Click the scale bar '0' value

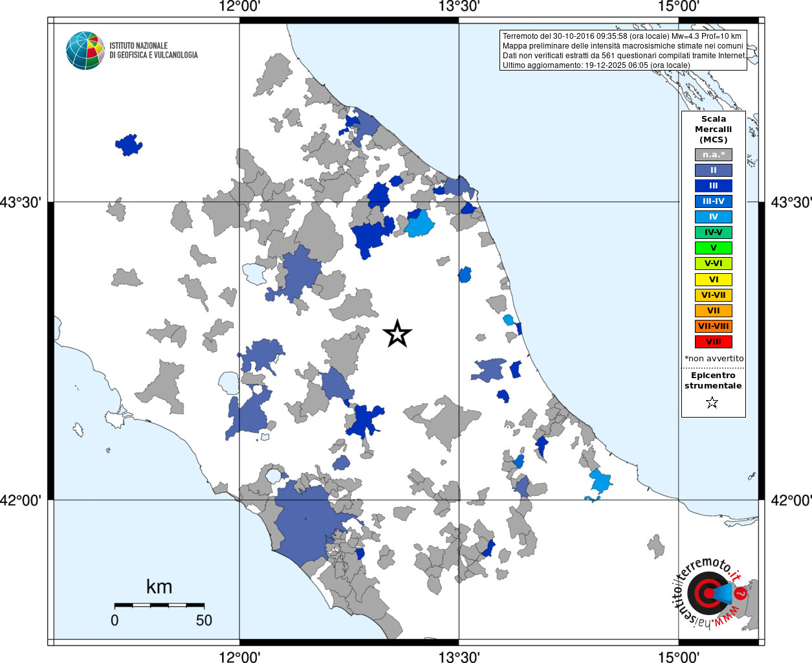pos(115,620)
